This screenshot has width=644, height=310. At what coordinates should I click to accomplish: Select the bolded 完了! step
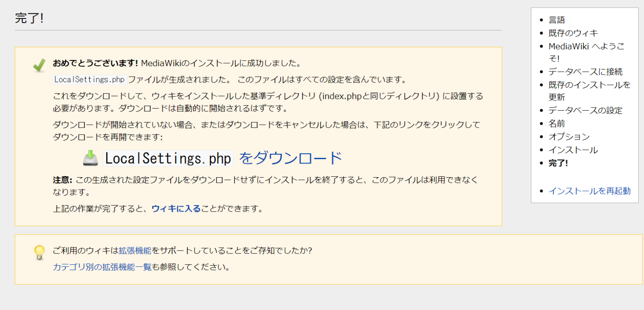[559, 163]
